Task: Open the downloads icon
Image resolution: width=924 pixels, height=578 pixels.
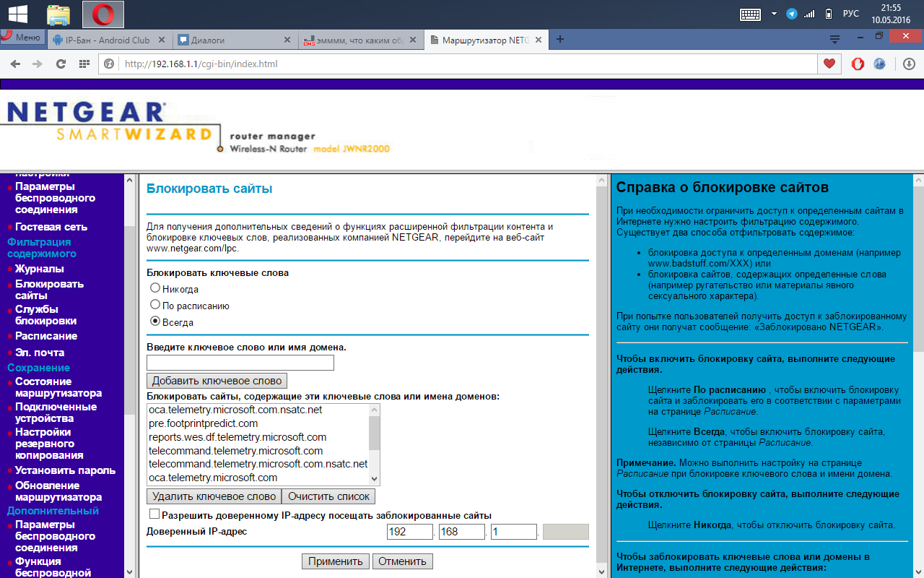Action: coord(909,64)
